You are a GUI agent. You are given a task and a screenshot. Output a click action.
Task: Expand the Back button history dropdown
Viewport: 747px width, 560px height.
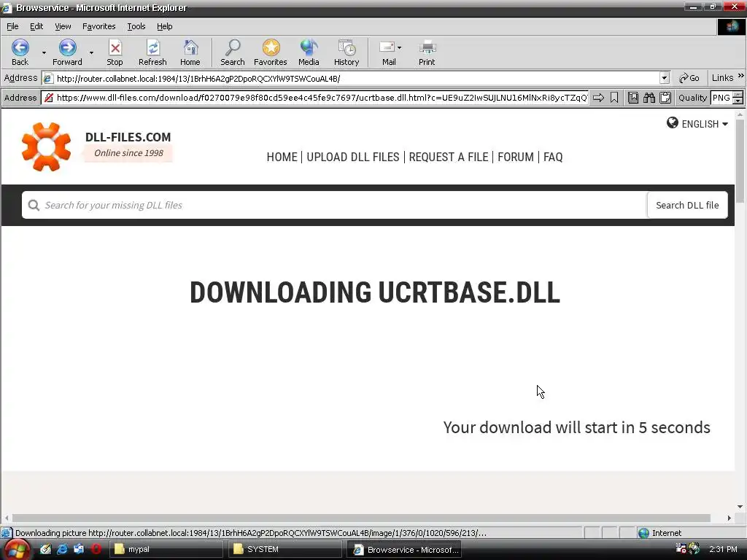pyautogui.click(x=44, y=52)
